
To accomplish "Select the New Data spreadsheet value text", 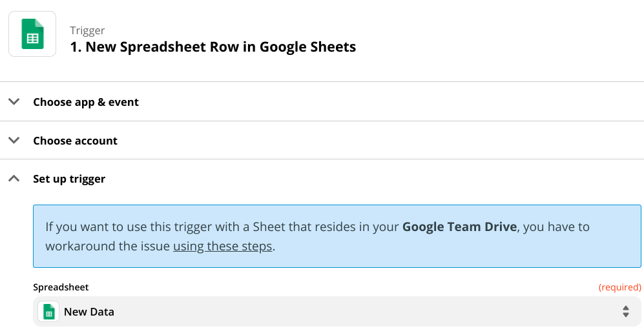I will tap(89, 312).
